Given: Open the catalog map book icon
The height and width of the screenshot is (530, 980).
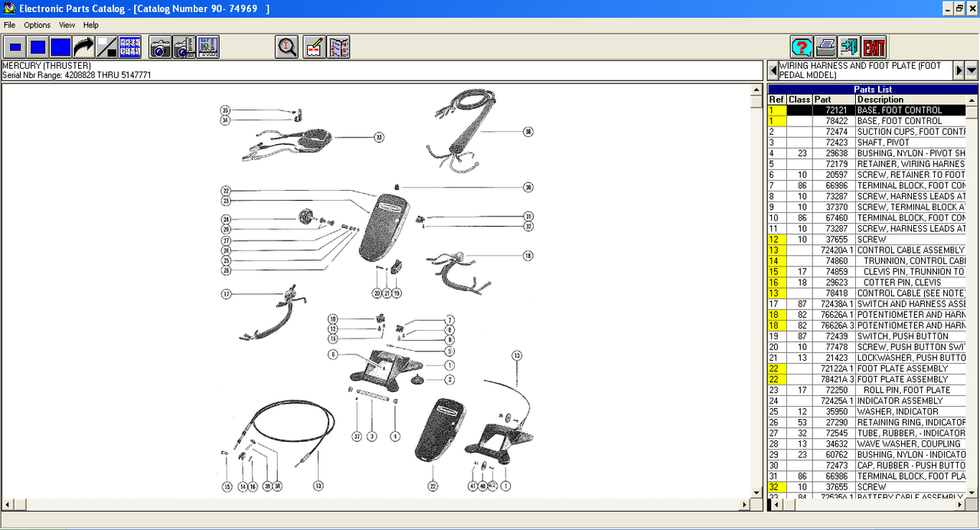Looking at the screenshot, I should click(x=339, y=47).
